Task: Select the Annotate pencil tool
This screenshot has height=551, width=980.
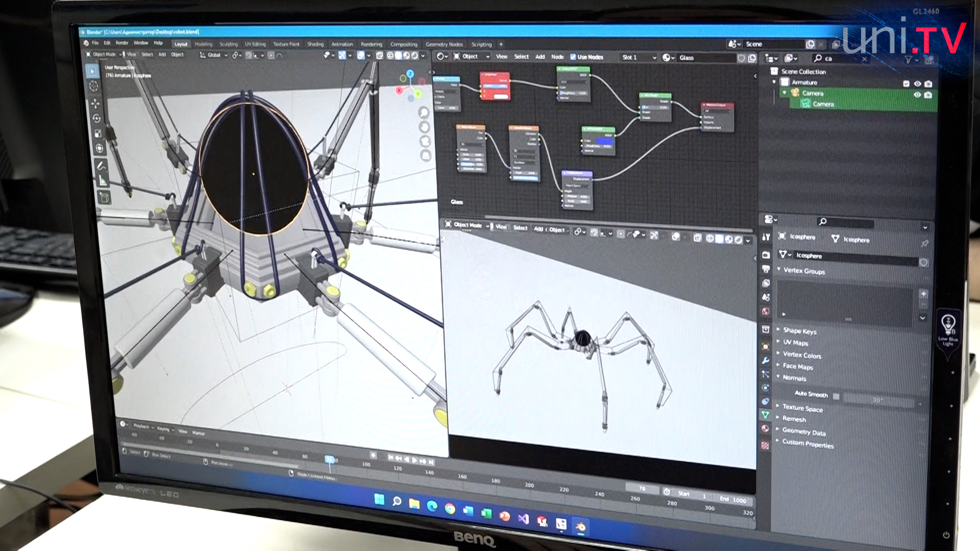Action: point(101,166)
